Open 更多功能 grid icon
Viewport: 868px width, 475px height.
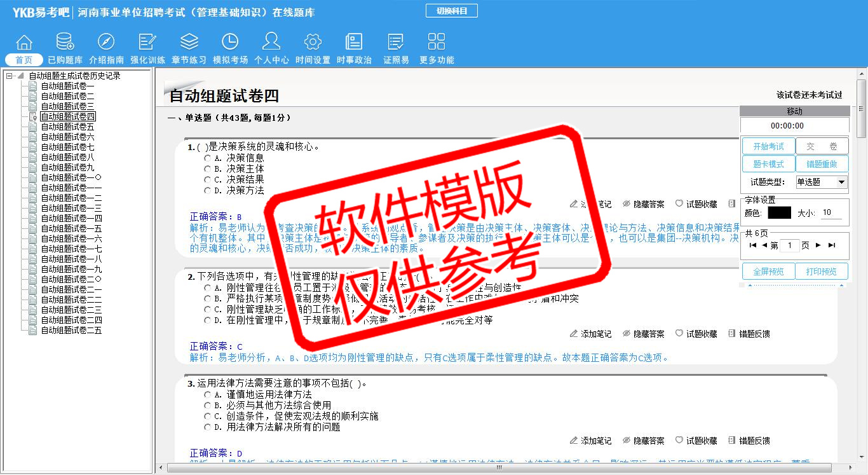(x=437, y=43)
